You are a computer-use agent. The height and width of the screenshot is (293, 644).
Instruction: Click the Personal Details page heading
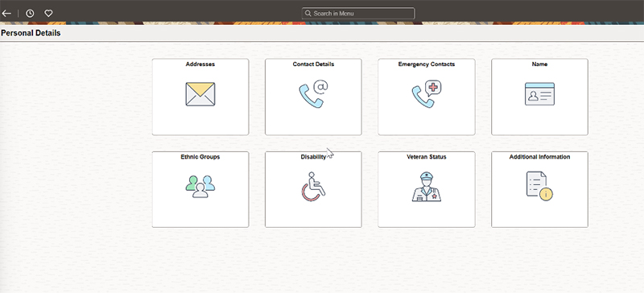[31, 33]
